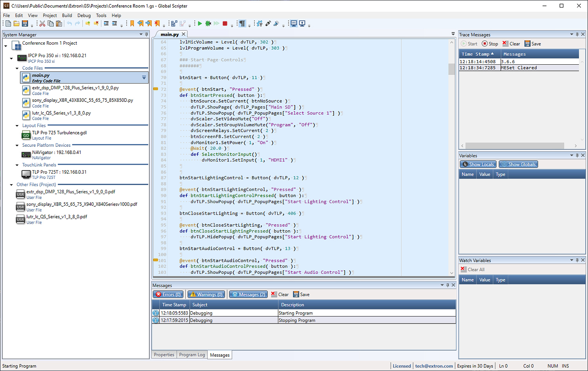Save the Messages panel entries
This screenshot has height=371, width=588.
[x=301, y=295]
